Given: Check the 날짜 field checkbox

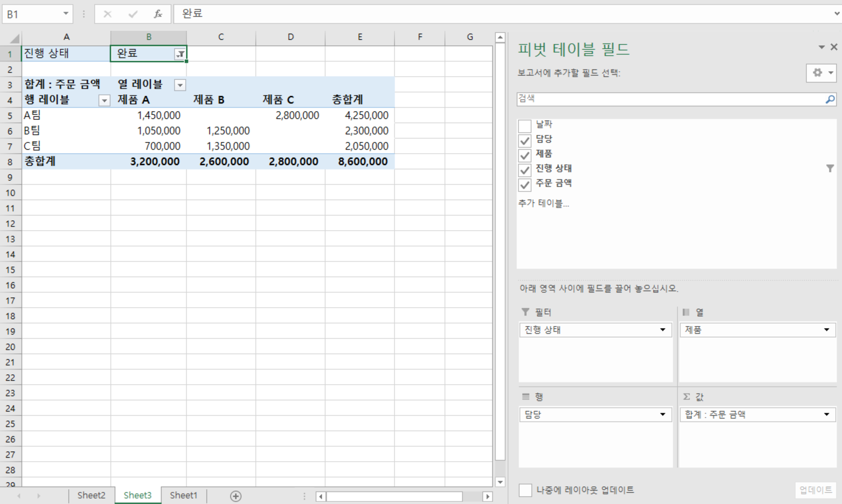Looking at the screenshot, I should pos(525,126).
